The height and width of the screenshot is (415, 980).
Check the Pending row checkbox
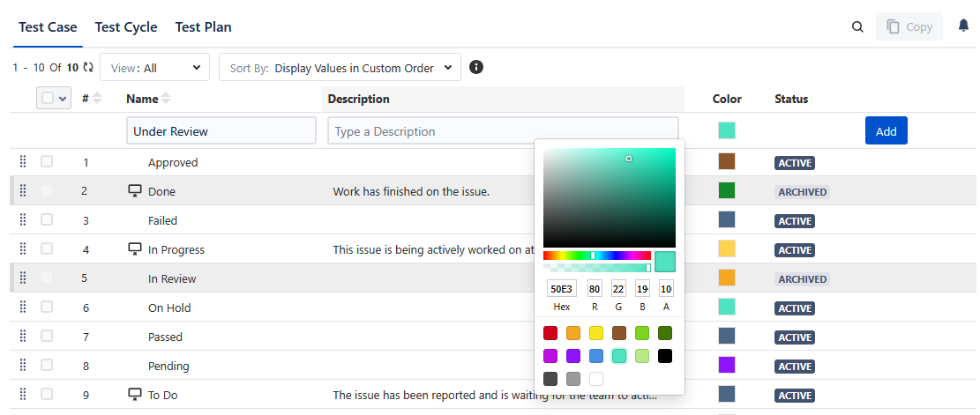coord(47,365)
